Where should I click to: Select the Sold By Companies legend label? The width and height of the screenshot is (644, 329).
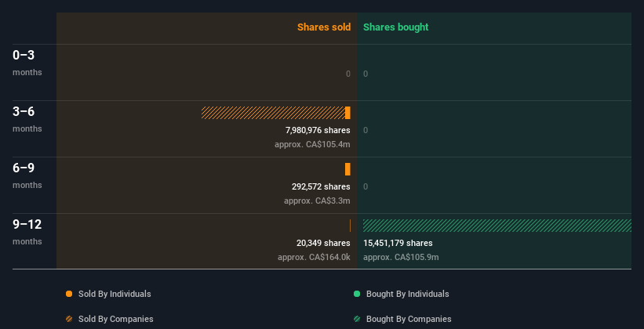point(116,319)
